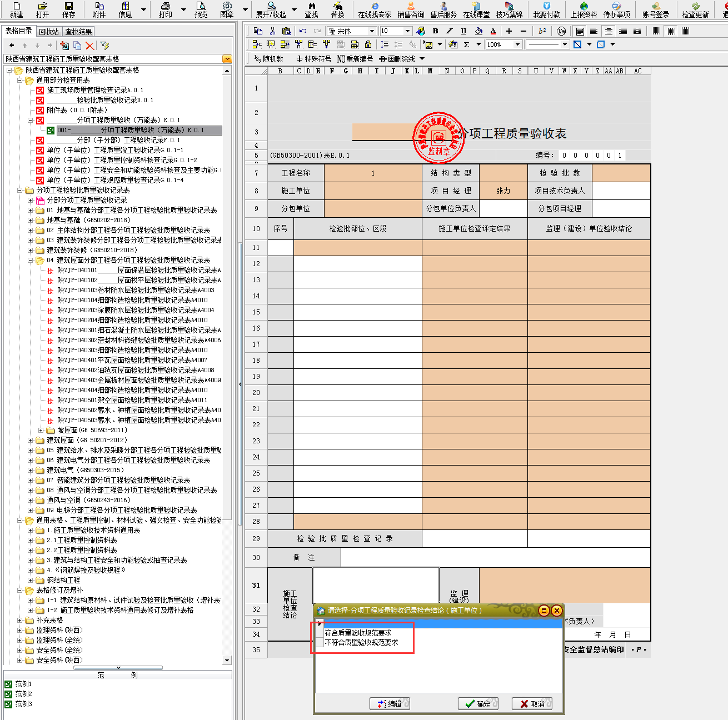Image resolution: width=728 pixels, height=720 pixels.
Task: Click the 新建 new file toolbar icon
Action: (x=17, y=9)
